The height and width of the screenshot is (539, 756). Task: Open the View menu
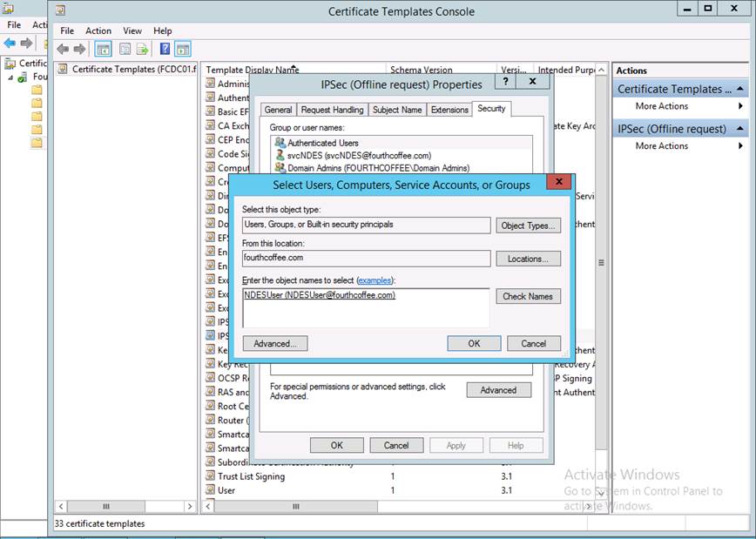click(132, 30)
